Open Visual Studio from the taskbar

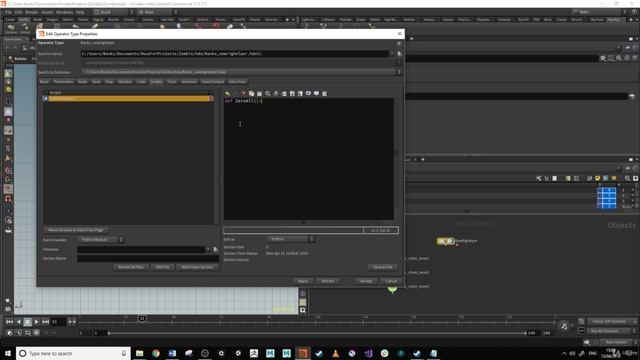[368, 353]
